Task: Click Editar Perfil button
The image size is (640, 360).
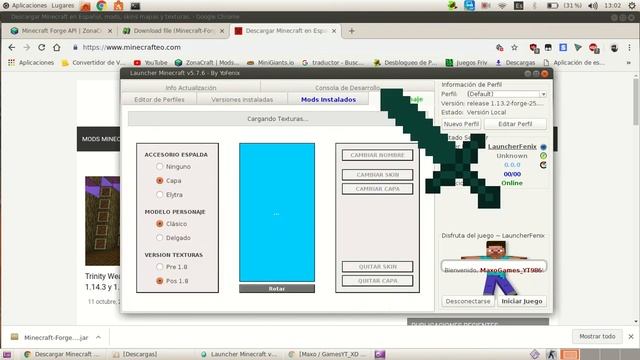Action: pyautogui.click(x=515, y=124)
